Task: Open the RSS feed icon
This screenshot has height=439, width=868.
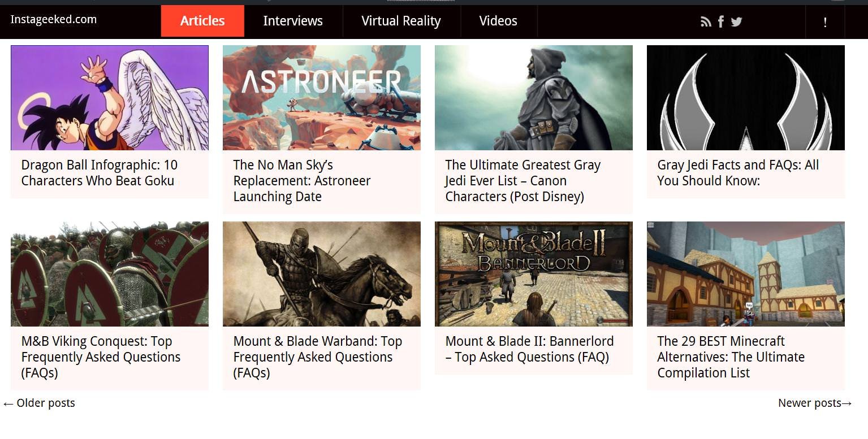Action: click(706, 22)
